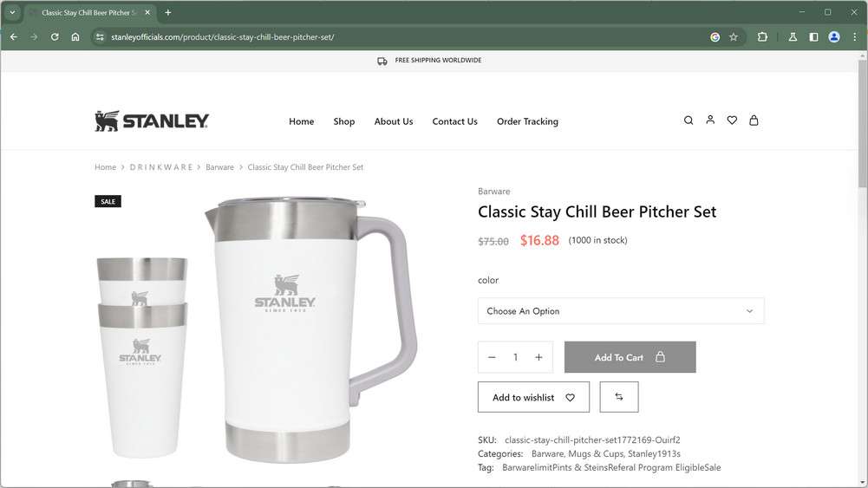Click the compare arrows button

click(619, 397)
